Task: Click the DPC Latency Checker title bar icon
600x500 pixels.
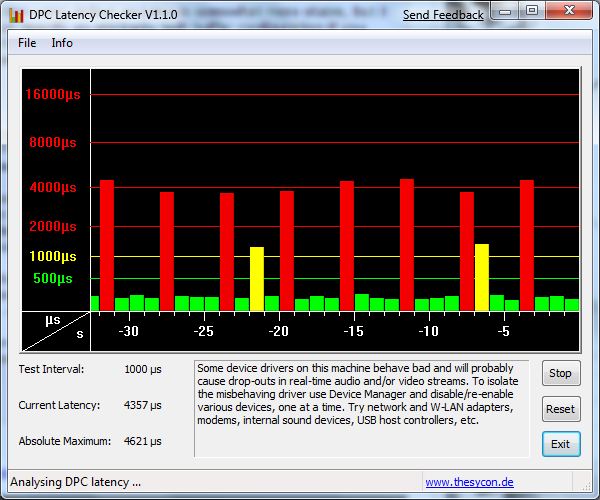Action: click(x=16, y=15)
